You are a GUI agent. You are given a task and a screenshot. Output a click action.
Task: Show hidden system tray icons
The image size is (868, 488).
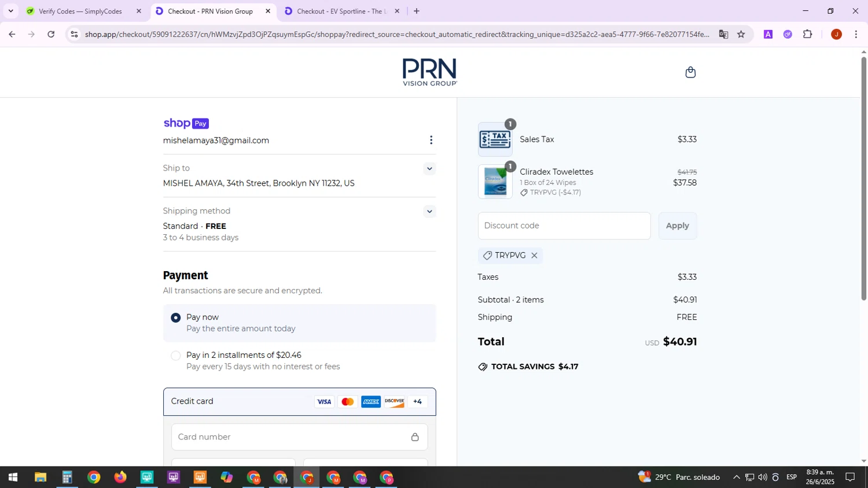point(736,478)
